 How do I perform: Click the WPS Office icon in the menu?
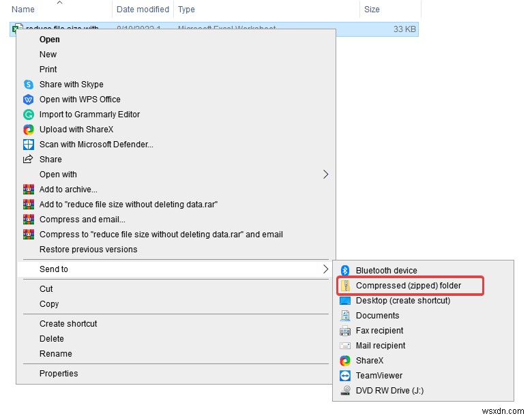point(29,100)
